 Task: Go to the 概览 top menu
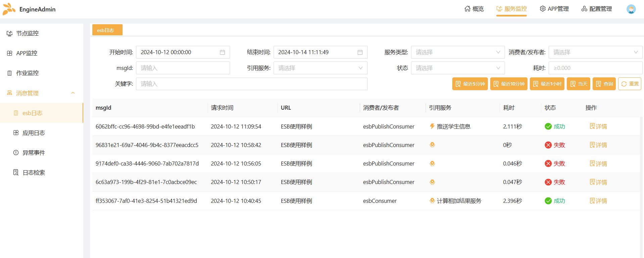click(x=474, y=9)
